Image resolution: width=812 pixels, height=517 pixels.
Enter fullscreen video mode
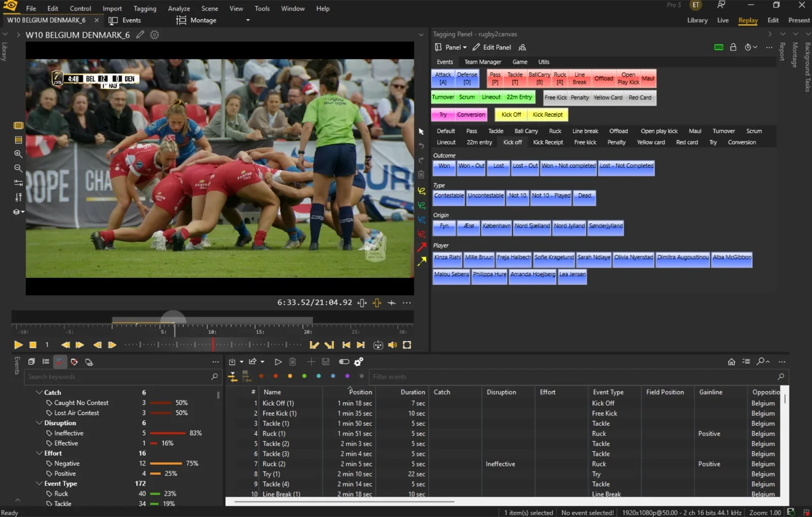(407, 345)
